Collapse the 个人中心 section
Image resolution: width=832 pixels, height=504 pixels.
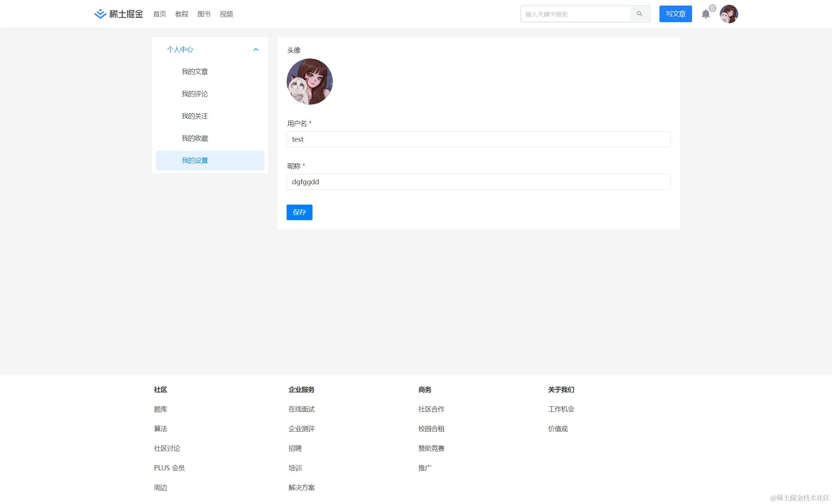[x=255, y=49]
